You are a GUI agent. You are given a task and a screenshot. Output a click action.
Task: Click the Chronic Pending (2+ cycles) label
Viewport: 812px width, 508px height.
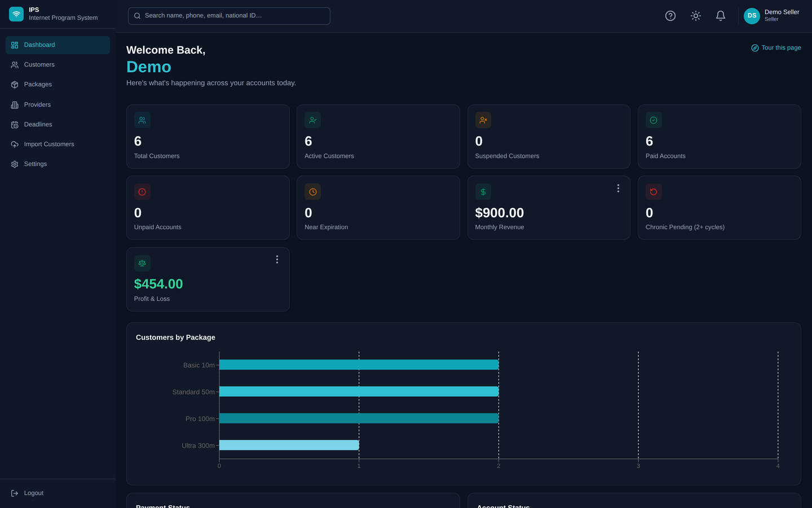[685, 227]
